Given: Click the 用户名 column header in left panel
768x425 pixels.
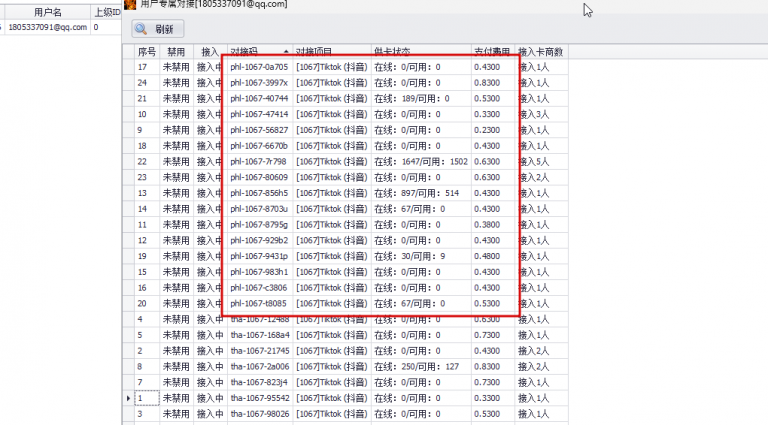Looking at the screenshot, I should click(48, 12).
